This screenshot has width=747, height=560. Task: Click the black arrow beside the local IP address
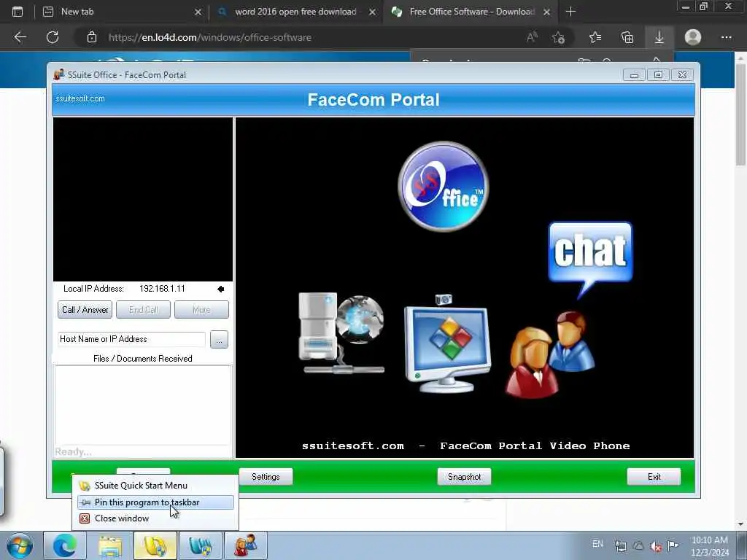click(x=220, y=289)
